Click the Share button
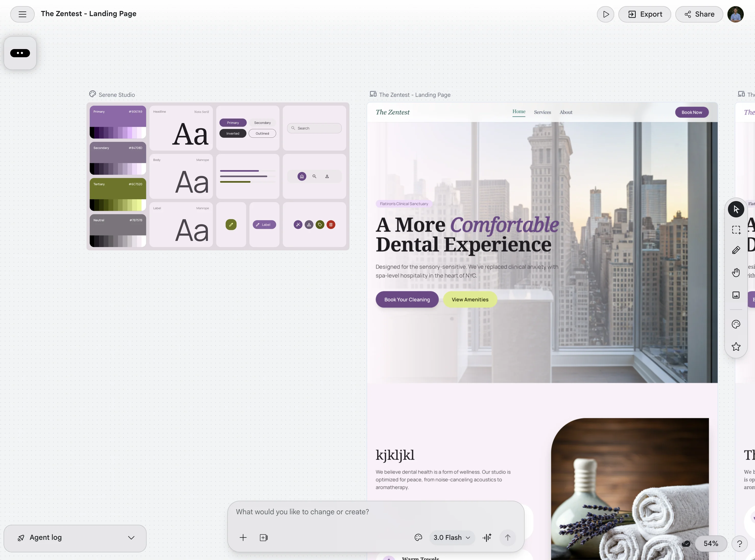This screenshot has width=755, height=560. click(699, 14)
